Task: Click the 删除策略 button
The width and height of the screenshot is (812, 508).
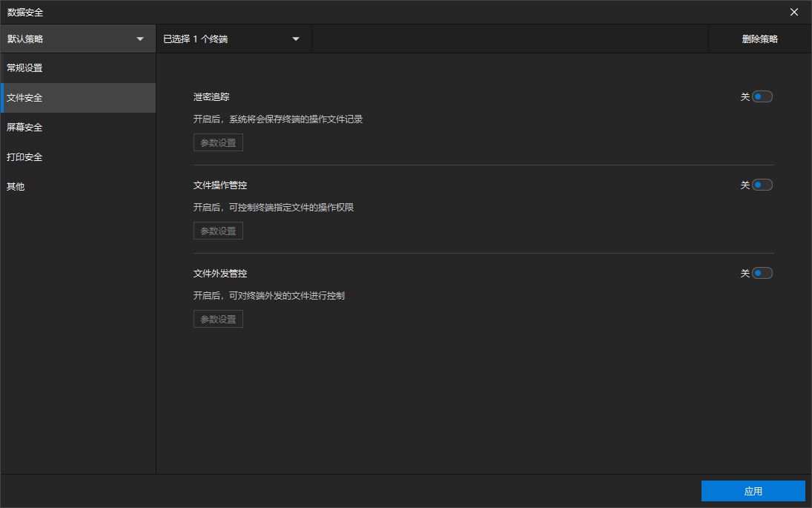Action: coord(759,39)
